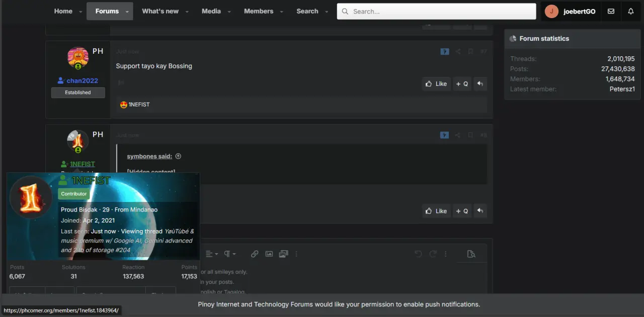Click the lightning badge on post #7

pos(445,51)
